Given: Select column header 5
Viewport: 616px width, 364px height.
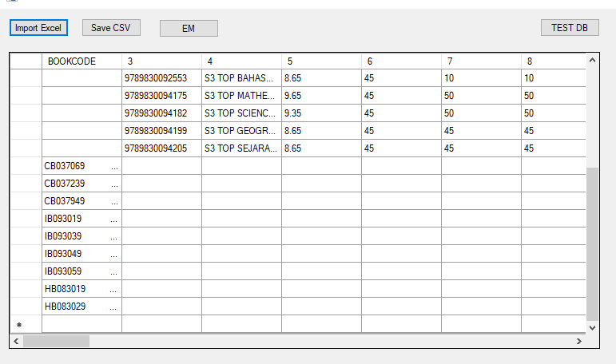Looking at the screenshot, I should (x=321, y=61).
